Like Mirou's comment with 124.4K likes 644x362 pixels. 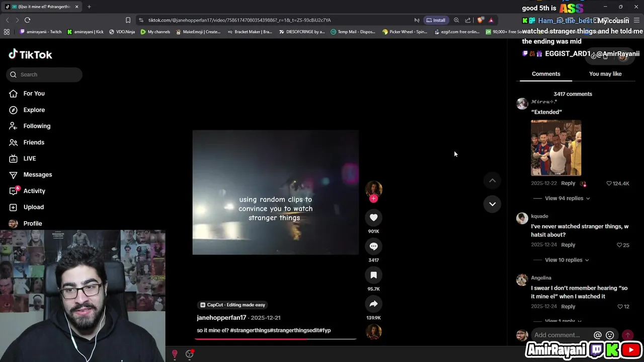tap(609, 184)
